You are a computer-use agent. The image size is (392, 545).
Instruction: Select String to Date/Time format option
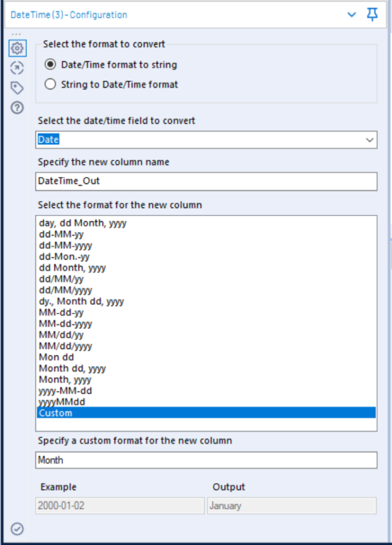(111, 85)
